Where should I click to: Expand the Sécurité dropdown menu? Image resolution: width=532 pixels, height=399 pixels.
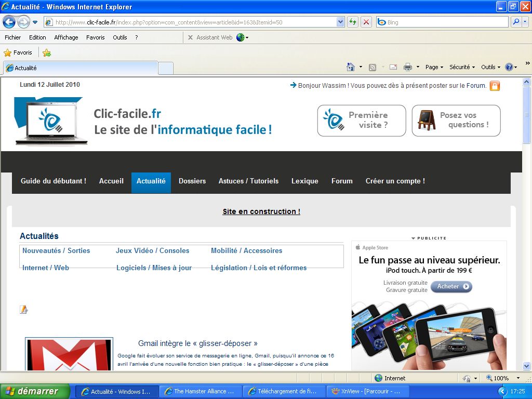click(x=462, y=67)
